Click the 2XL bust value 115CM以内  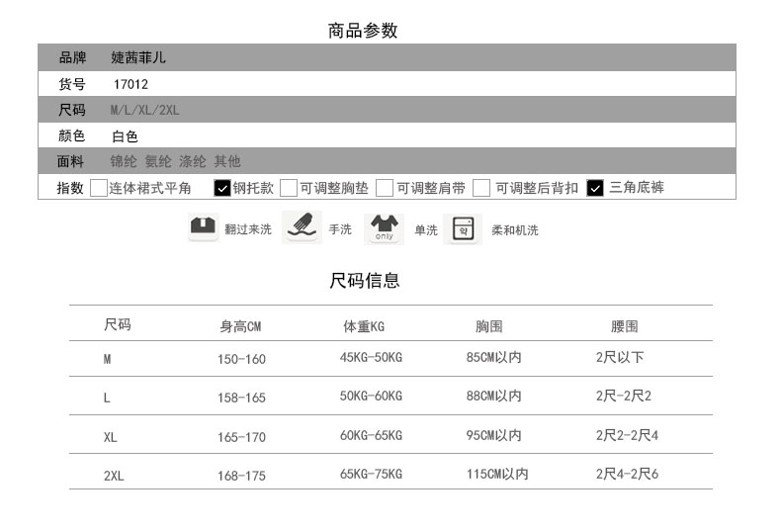click(497, 475)
